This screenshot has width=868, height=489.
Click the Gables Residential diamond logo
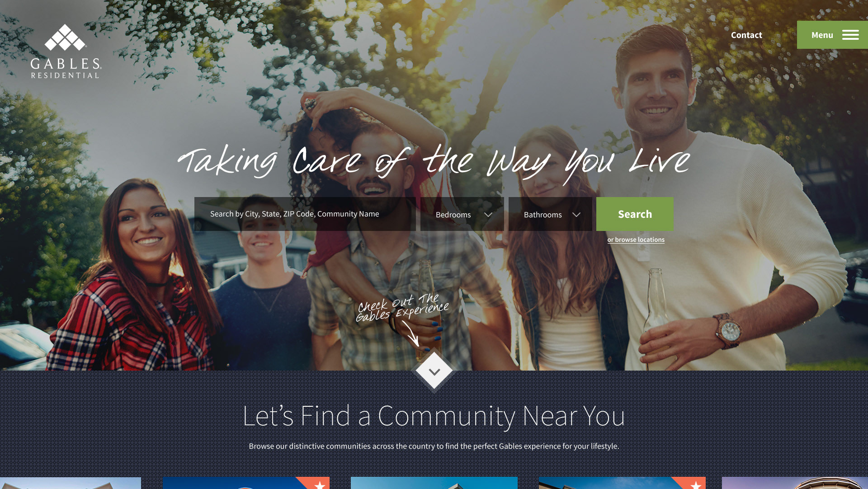click(x=66, y=51)
